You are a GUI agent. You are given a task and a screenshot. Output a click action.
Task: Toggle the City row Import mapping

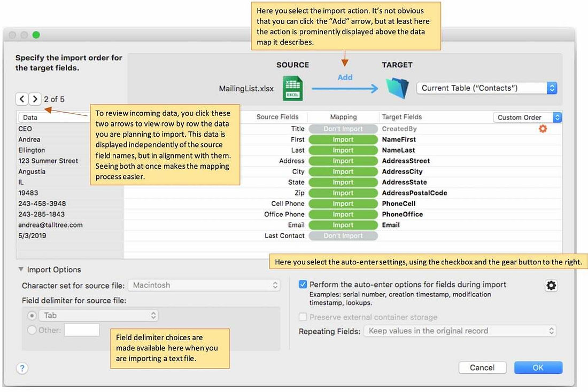point(343,171)
